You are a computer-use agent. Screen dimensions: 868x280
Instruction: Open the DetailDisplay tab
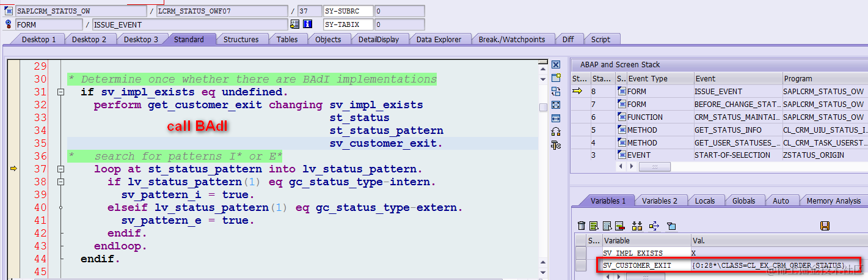coord(378,39)
